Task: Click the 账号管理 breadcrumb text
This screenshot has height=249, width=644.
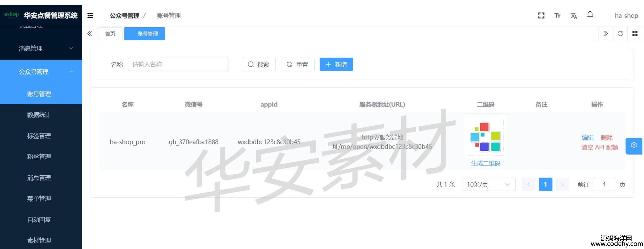Action: [169, 16]
